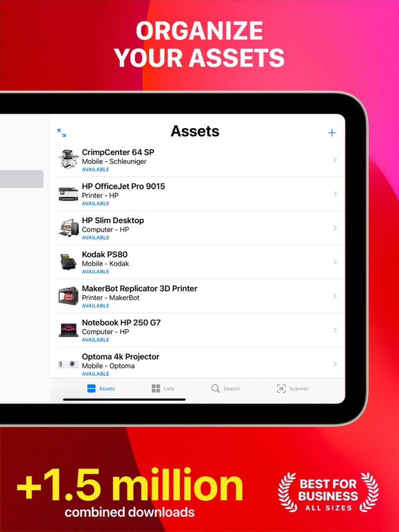399x532 pixels.
Task: Select the HP OfficeJet Pro 9015 title
Action: [123, 186]
